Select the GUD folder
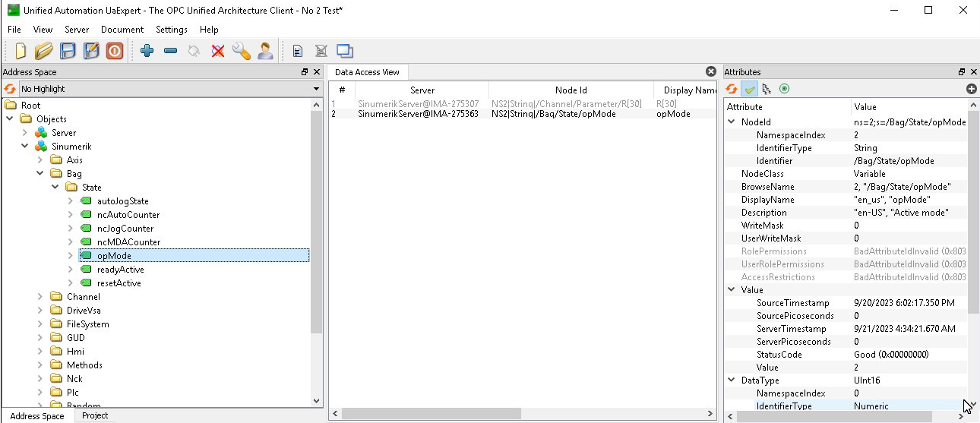 tap(75, 338)
